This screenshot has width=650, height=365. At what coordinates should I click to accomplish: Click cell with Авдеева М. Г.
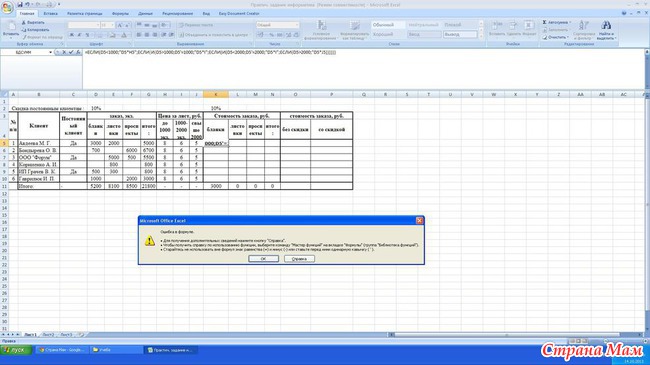[39, 143]
